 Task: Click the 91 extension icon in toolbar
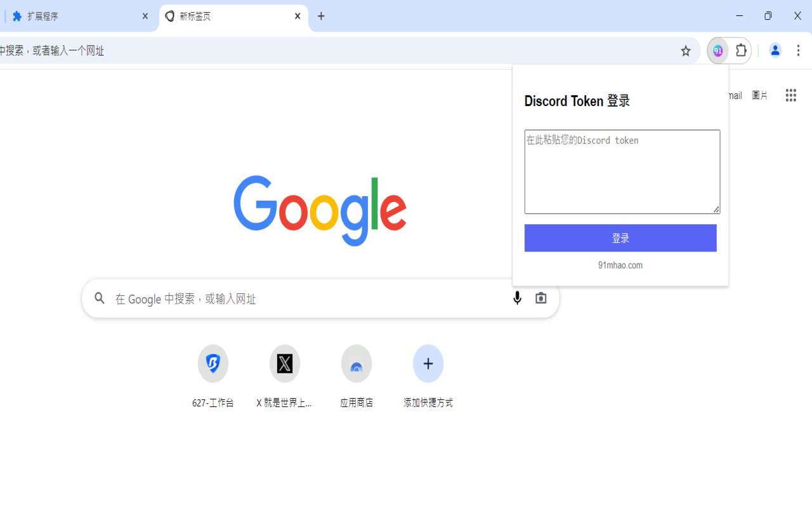[718, 51]
